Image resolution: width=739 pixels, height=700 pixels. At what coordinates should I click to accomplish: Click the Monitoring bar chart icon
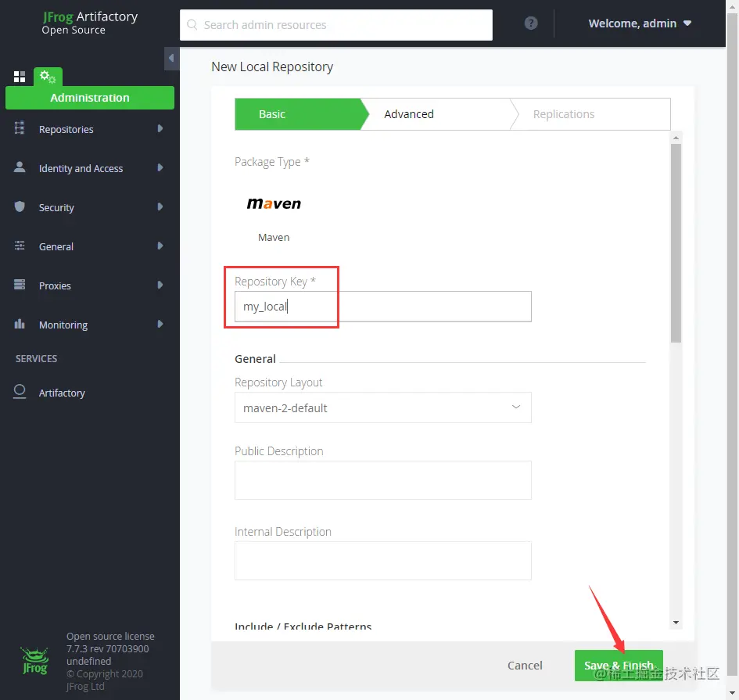[20, 323]
